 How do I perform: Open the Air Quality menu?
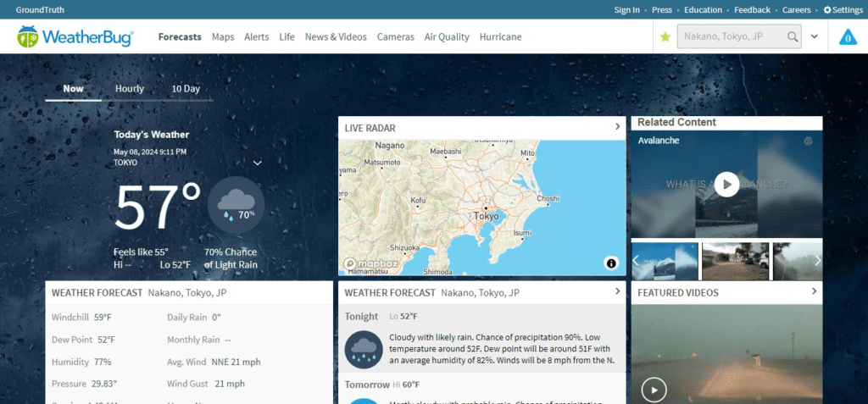click(x=447, y=37)
